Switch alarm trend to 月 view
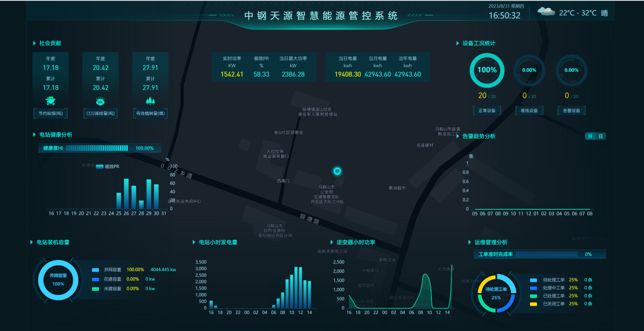 point(590,136)
